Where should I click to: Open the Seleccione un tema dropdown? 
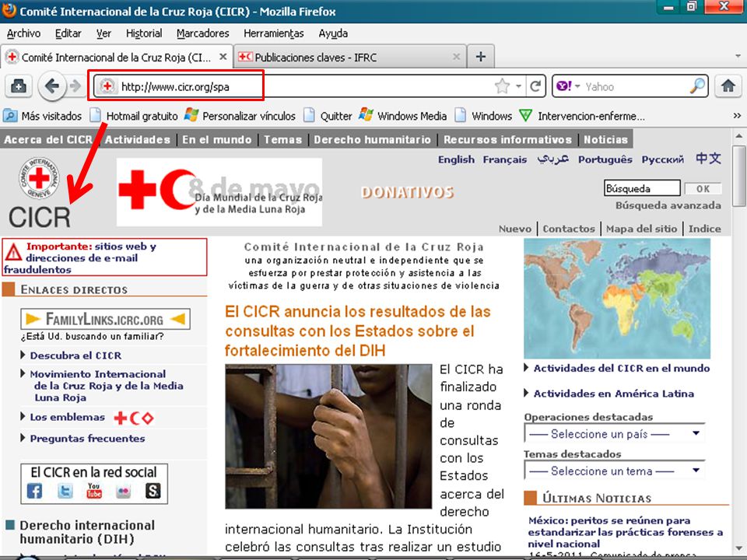pos(615,471)
